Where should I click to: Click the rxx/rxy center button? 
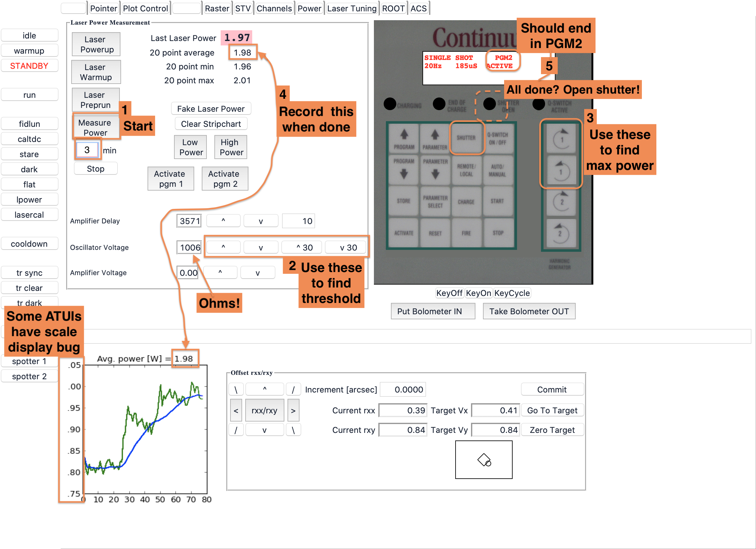[264, 410]
